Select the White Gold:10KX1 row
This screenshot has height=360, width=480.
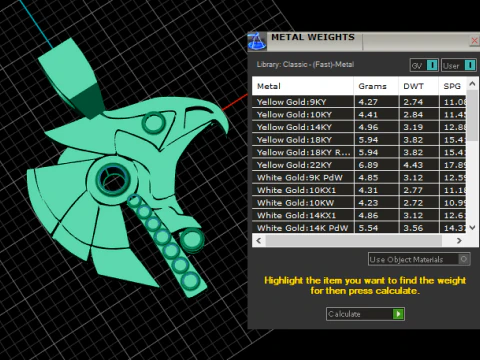[x=359, y=190]
